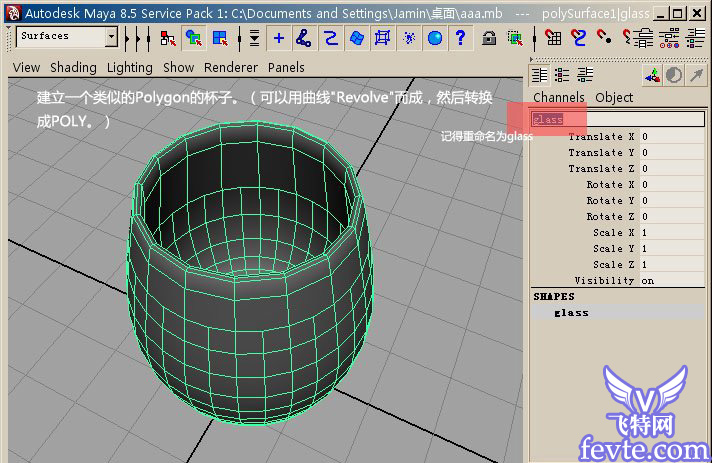Select by hierarchy mode icon
Screen dimensions: 712x463
coord(168,38)
